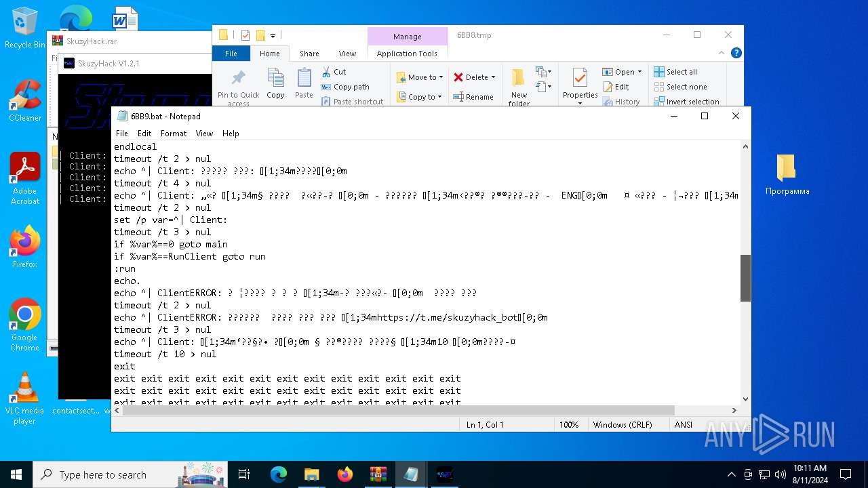Click the Google Chrome desktop icon
868x488 pixels.
click(x=24, y=325)
